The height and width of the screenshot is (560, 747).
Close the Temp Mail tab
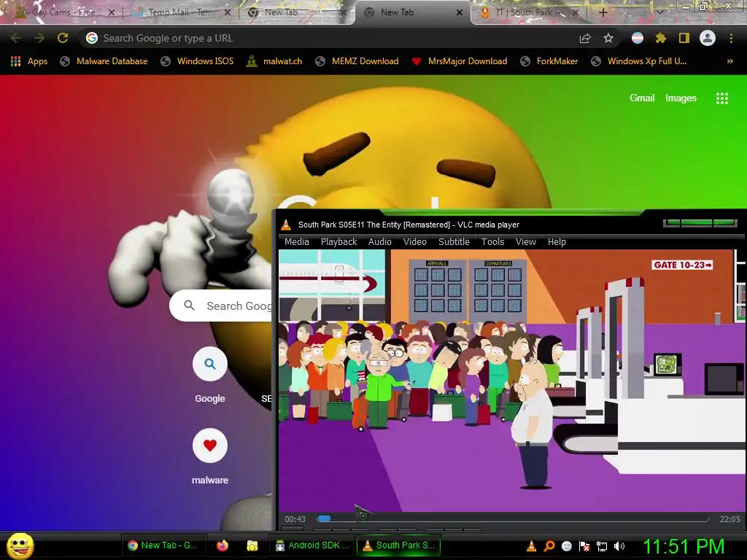click(228, 12)
